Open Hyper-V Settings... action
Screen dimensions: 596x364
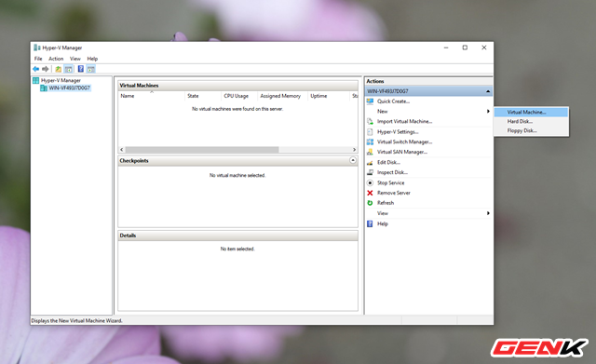click(x=398, y=132)
